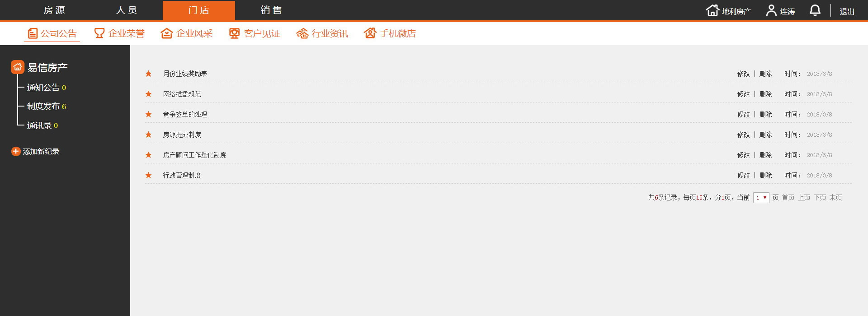Screen dimensions: 868x316
Task: Select 通讯录 in the sidebar tree
Action: pos(39,125)
